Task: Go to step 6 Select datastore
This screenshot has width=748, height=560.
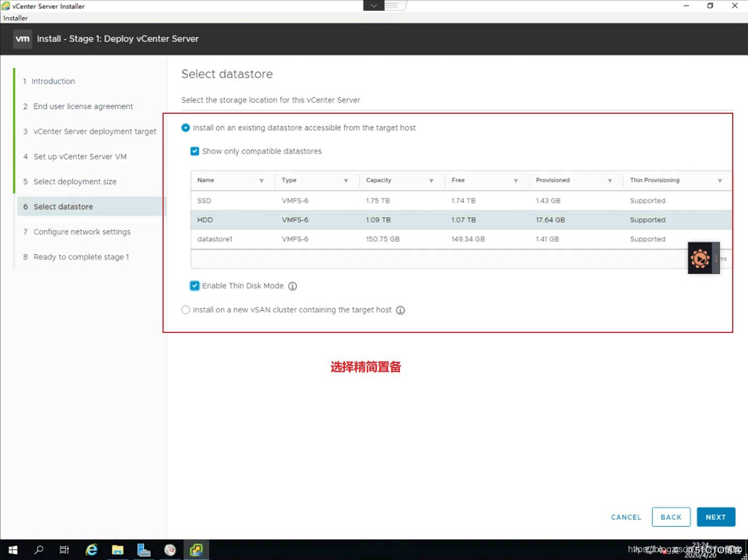Action: point(91,207)
